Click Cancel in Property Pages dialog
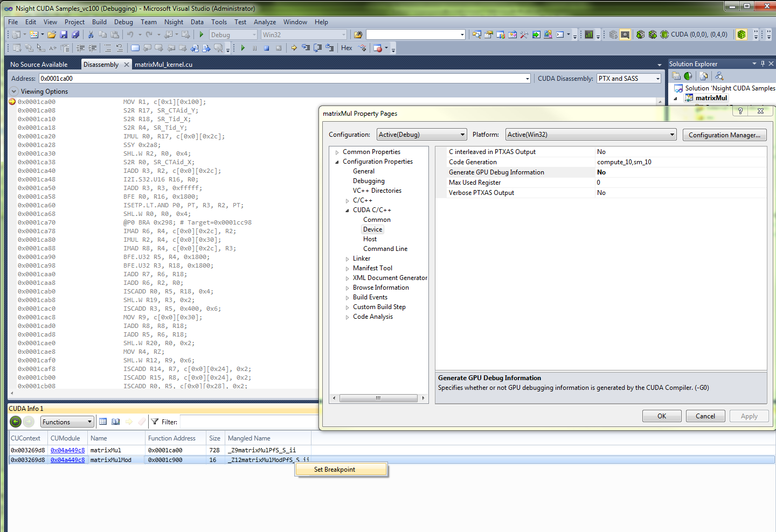776x532 pixels. (705, 416)
